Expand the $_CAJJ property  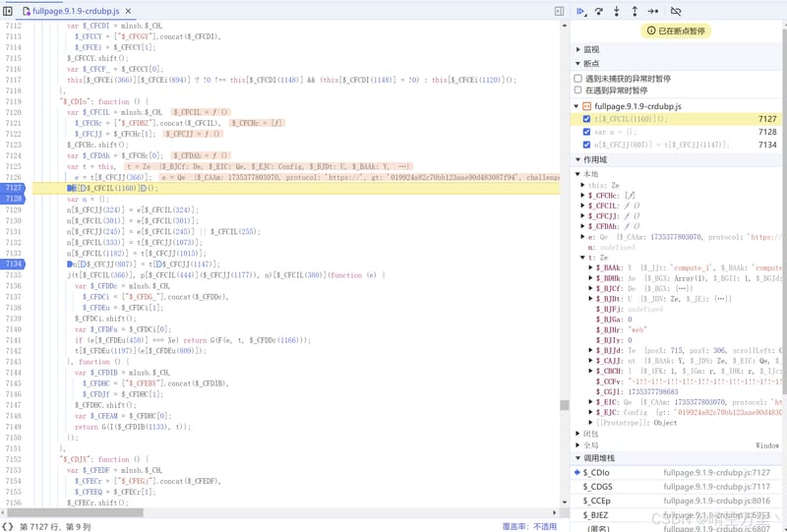(x=591, y=360)
